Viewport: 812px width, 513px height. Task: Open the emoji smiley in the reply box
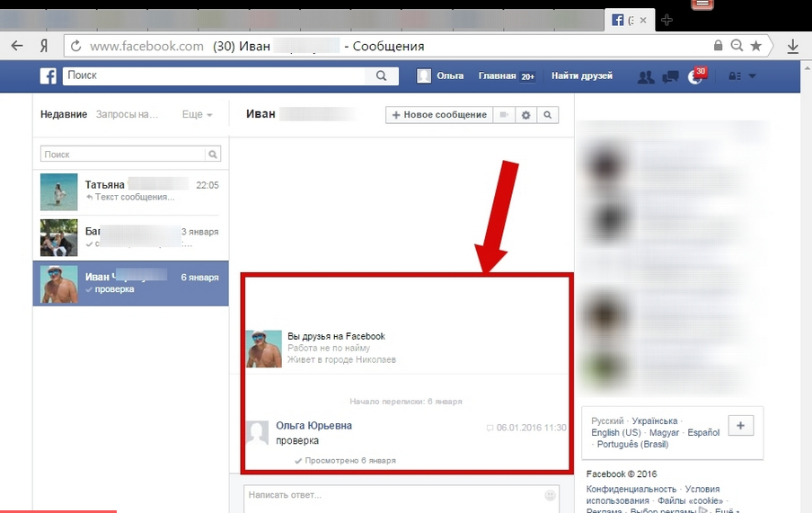click(x=550, y=495)
